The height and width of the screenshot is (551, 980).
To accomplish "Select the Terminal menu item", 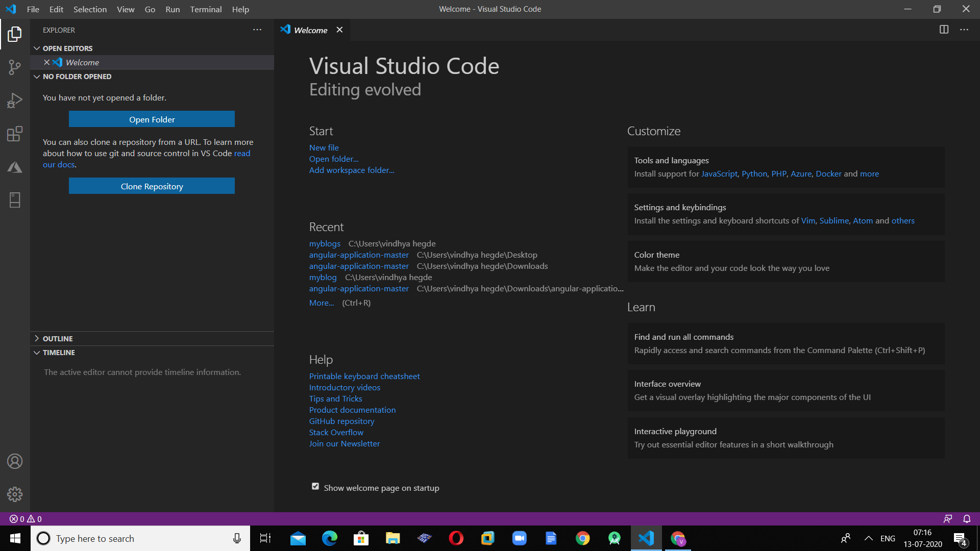I will [205, 9].
